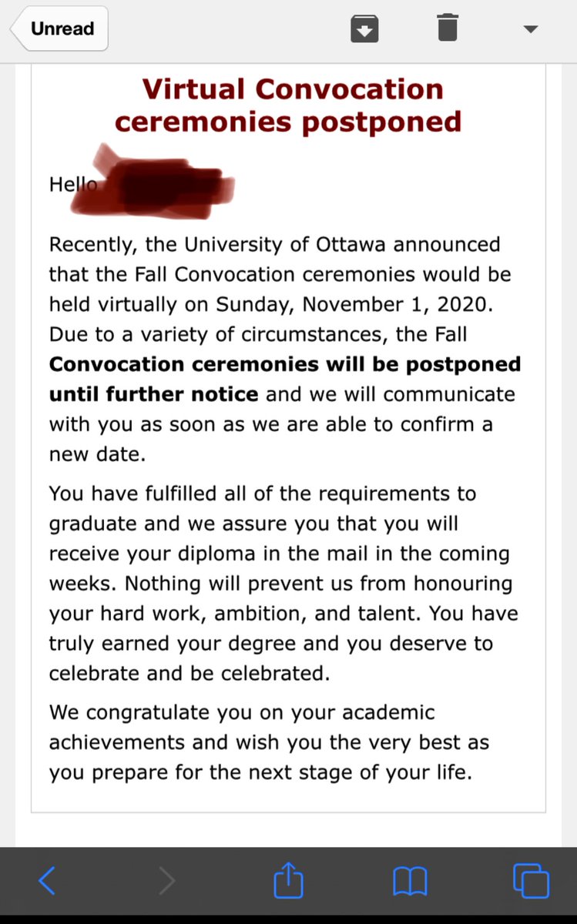Show open tabs overview icon
Viewport: 577px width, 924px height.
[x=531, y=879]
